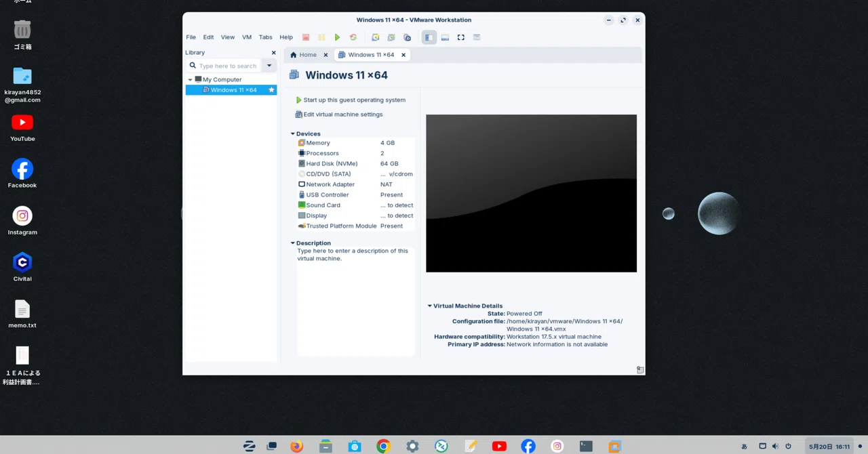The width and height of the screenshot is (868, 454).
Task: Select Windows 11 x64 in Library tree
Action: coord(231,90)
